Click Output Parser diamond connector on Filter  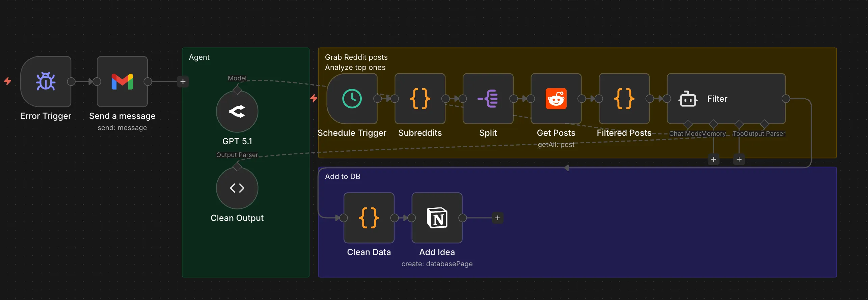click(x=765, y=124)
